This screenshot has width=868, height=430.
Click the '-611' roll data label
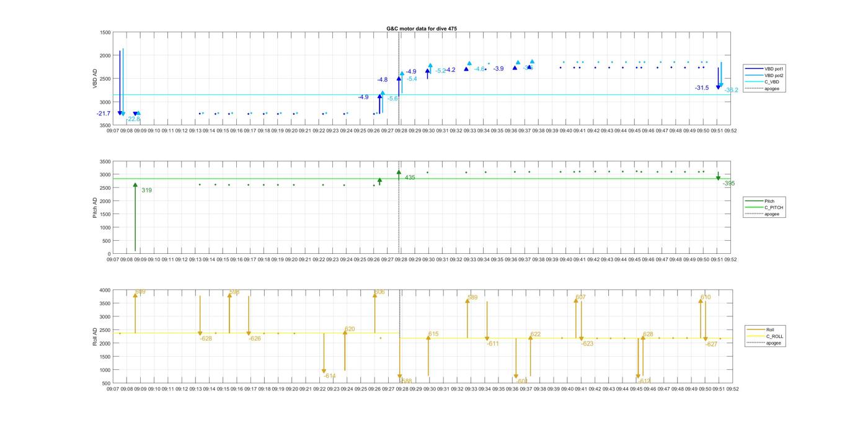pyautogui.click(x=493, y=344)
